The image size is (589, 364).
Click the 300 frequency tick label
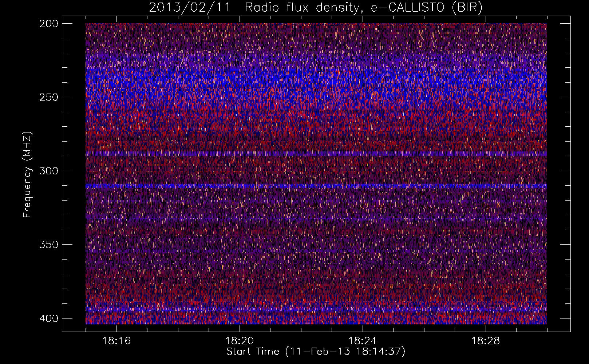click(48, 171)
